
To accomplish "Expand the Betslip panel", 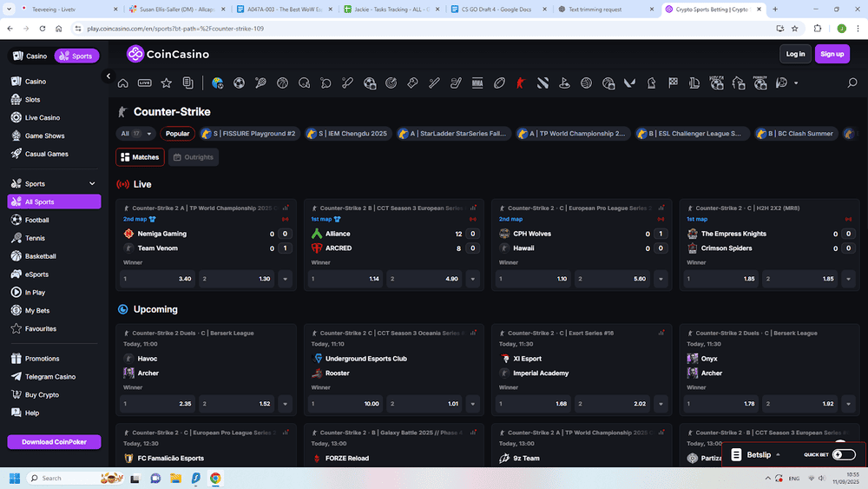I will [x=758, y=454].
